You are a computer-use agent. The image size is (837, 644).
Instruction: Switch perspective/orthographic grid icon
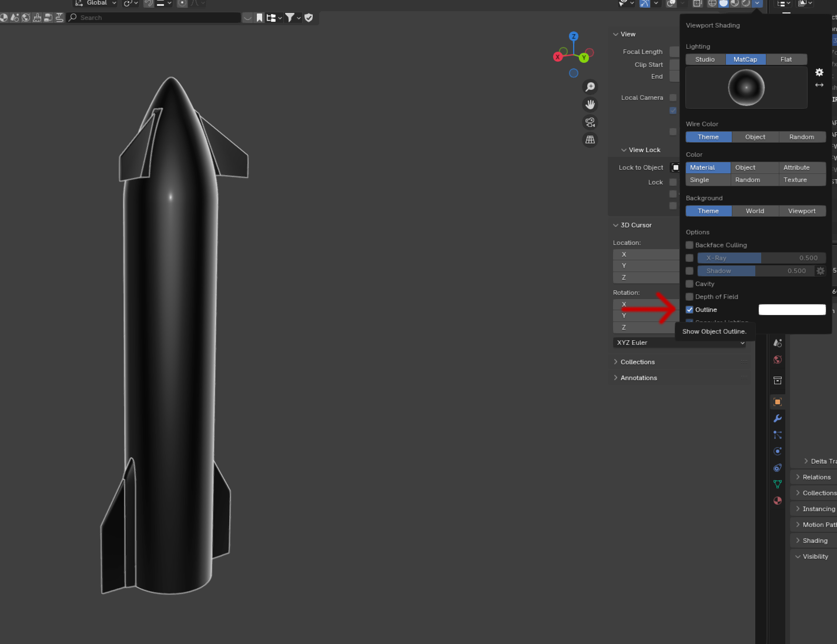coord(590,140)
